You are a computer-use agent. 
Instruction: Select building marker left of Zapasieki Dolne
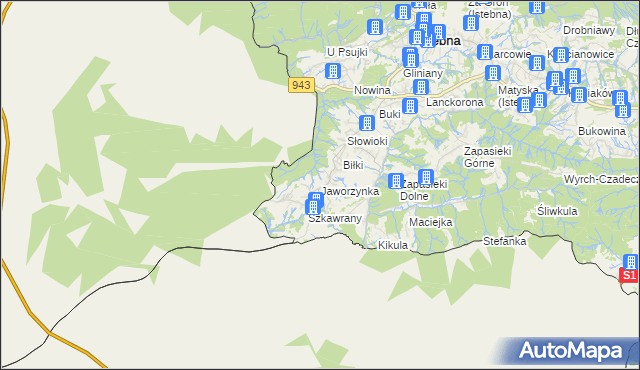[x=396, y=181]
